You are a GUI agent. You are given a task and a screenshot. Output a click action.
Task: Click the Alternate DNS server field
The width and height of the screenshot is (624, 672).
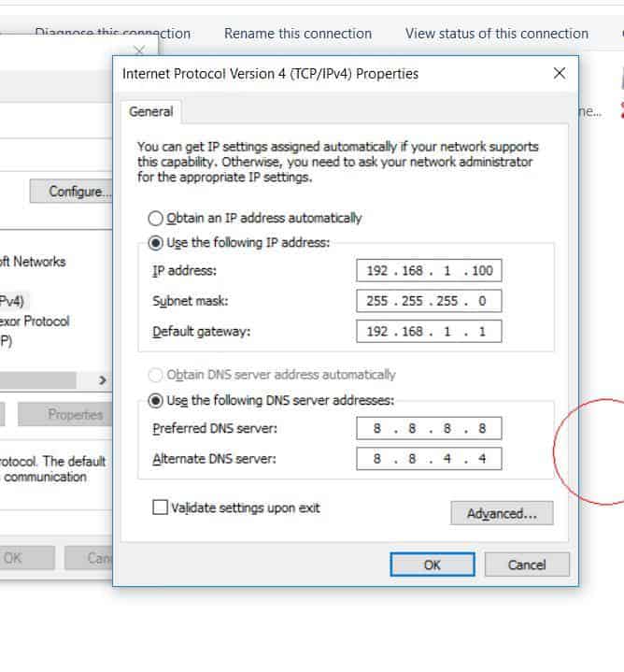pos(429,459)
